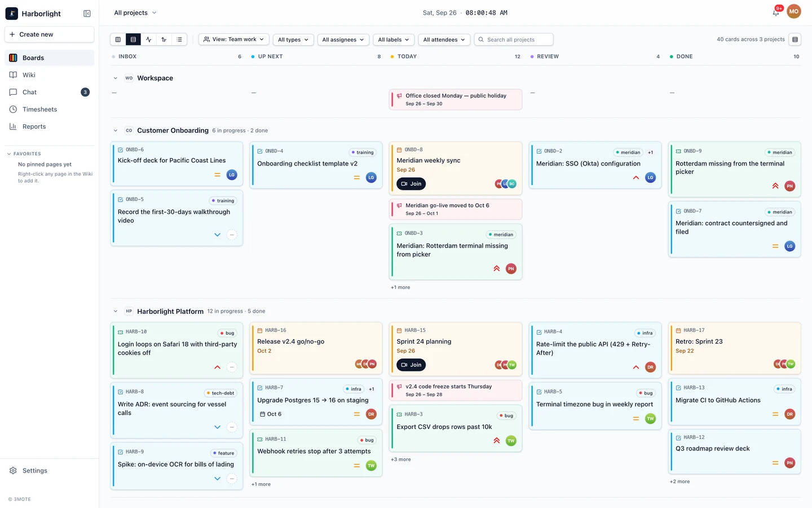Open the View: Team work dropdown

234,40
